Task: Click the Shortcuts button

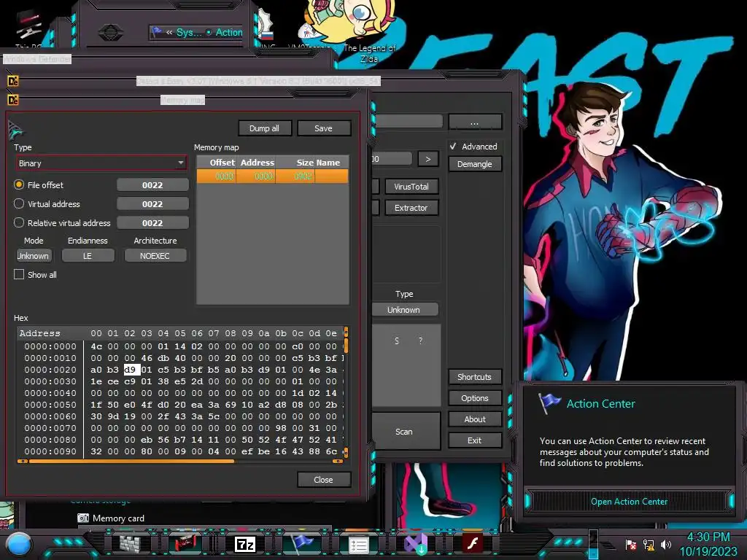Action: [474, 377]
